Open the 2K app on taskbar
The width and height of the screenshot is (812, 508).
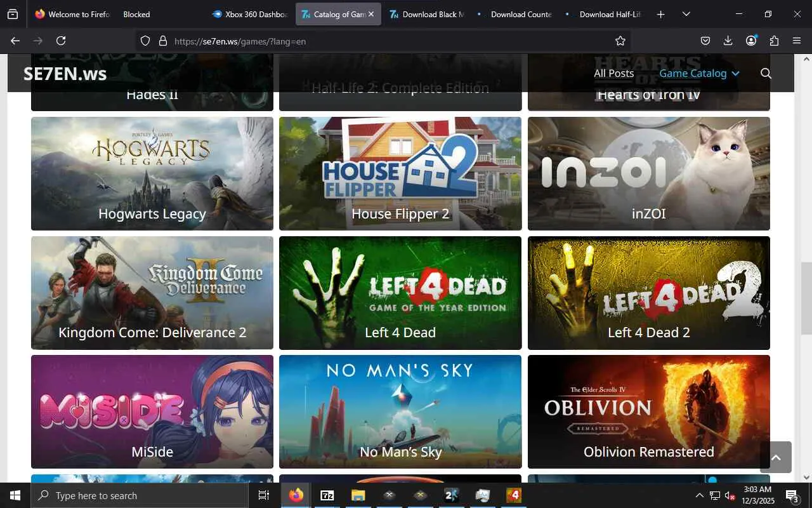click(x=452, y=495)
